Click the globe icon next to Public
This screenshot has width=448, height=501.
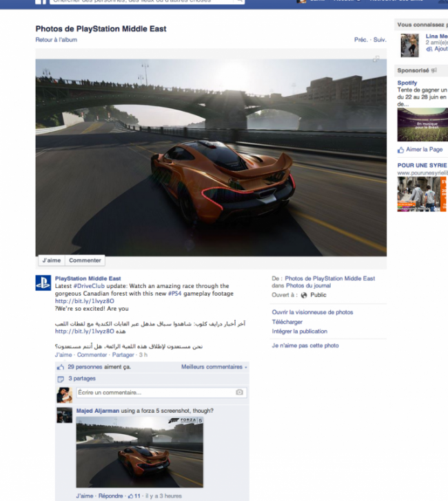pyautogui.click(x=304, y=295)
